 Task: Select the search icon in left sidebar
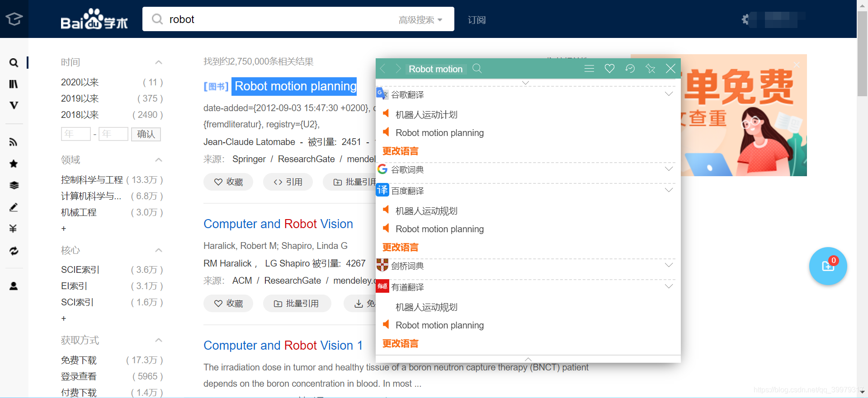tap(14, 63)
